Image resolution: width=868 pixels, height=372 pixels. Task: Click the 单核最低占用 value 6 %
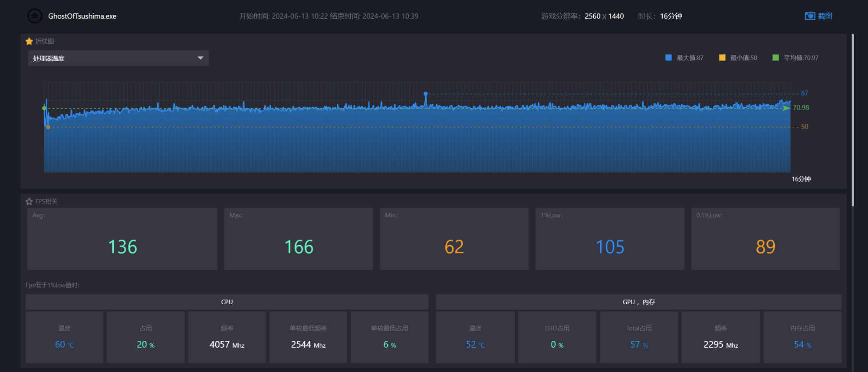click(x=389, y=345)
